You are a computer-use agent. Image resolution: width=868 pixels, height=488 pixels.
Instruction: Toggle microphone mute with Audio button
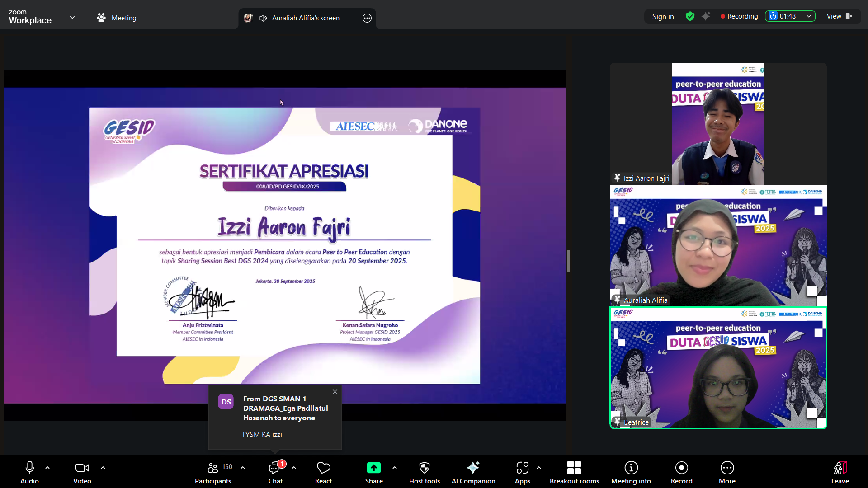click(x=29, y=468)
